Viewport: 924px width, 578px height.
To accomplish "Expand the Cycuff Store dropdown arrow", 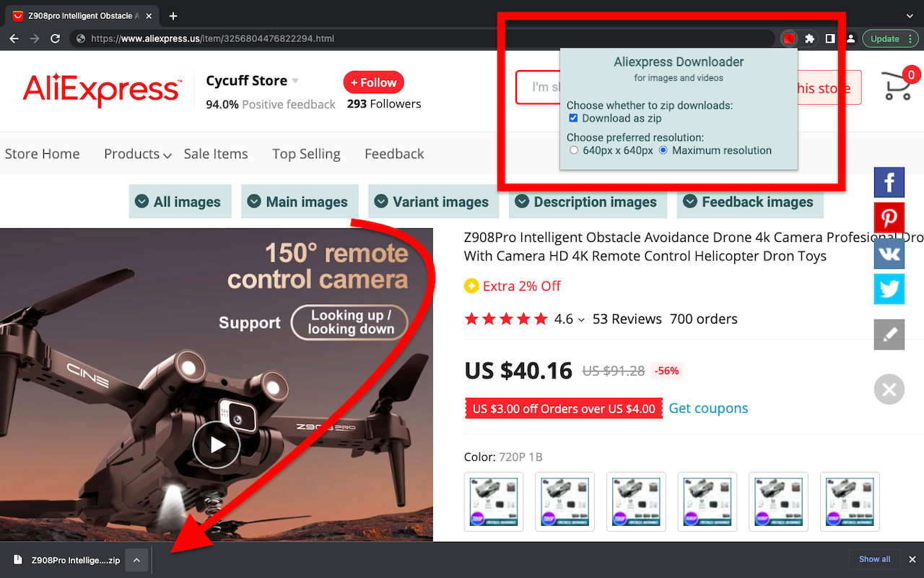I will tap(295, 81).
